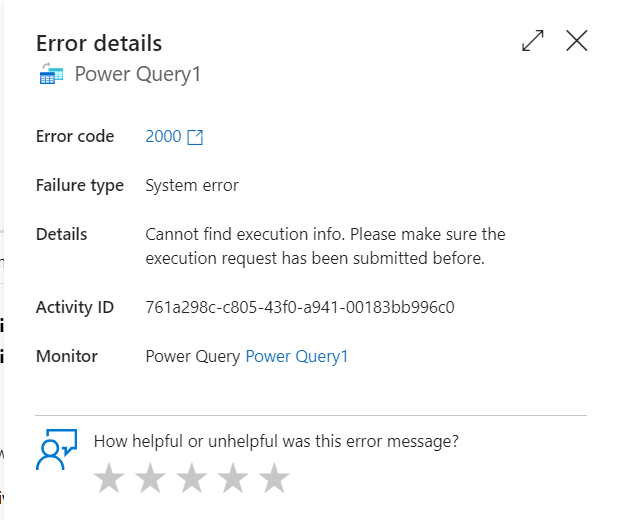Click the System error failure type value

click(192, 185)
